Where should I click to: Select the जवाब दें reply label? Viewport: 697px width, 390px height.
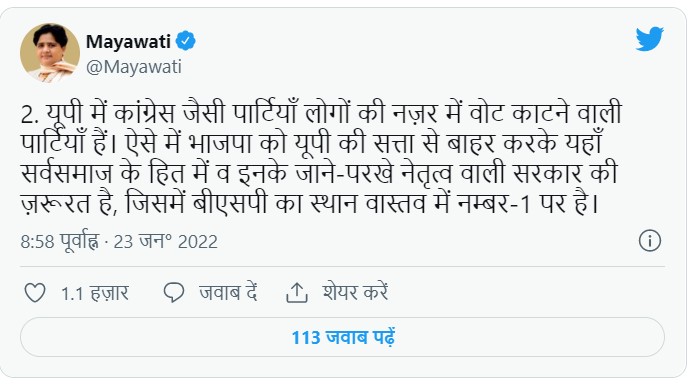click(228, 293)
